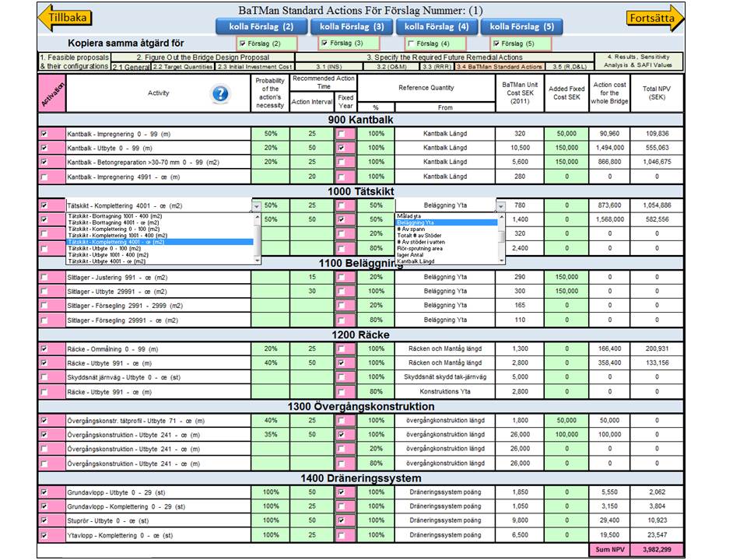
Task: Select Total NPV 1,046,675 cell
Action: pyautogui.click(x=657, y=162)
